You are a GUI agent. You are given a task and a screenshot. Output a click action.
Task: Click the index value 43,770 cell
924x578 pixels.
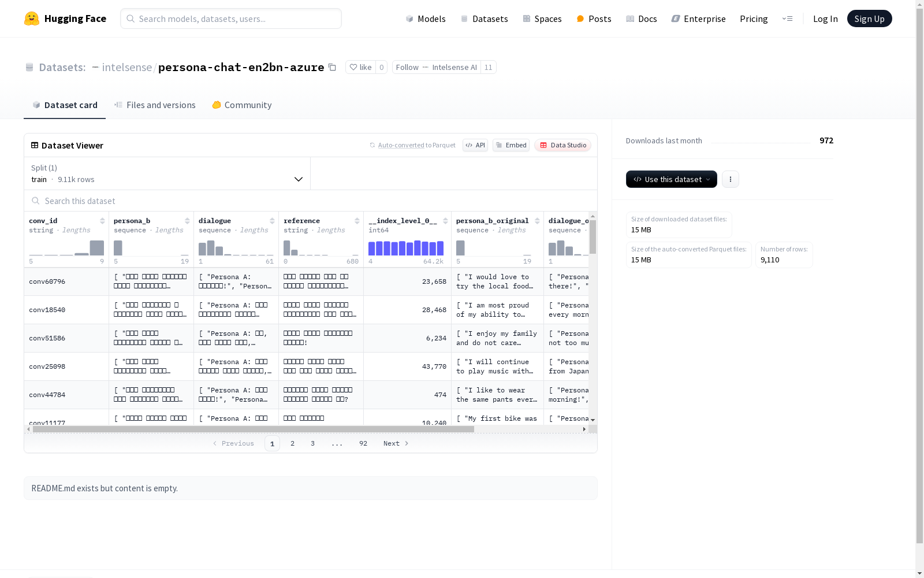pos(408,366)
